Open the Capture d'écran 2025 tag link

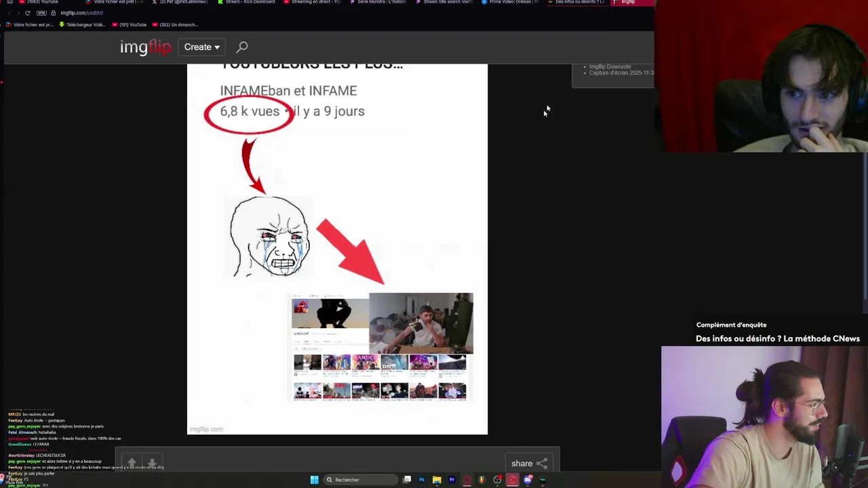[x=621, y=73]
